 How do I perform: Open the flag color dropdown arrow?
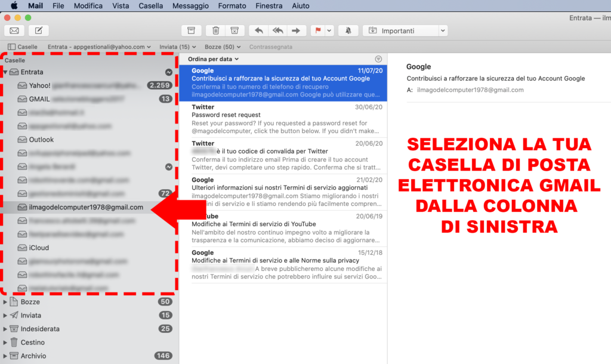tap(329, 30)
